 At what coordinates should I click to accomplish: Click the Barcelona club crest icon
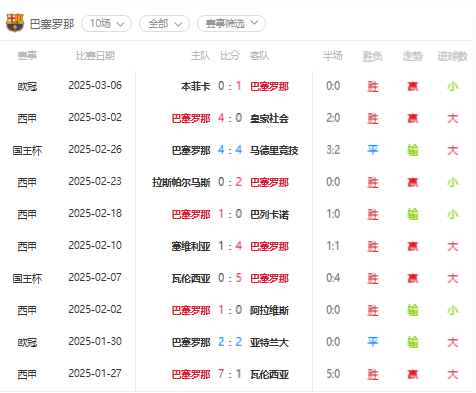point(15,23)
